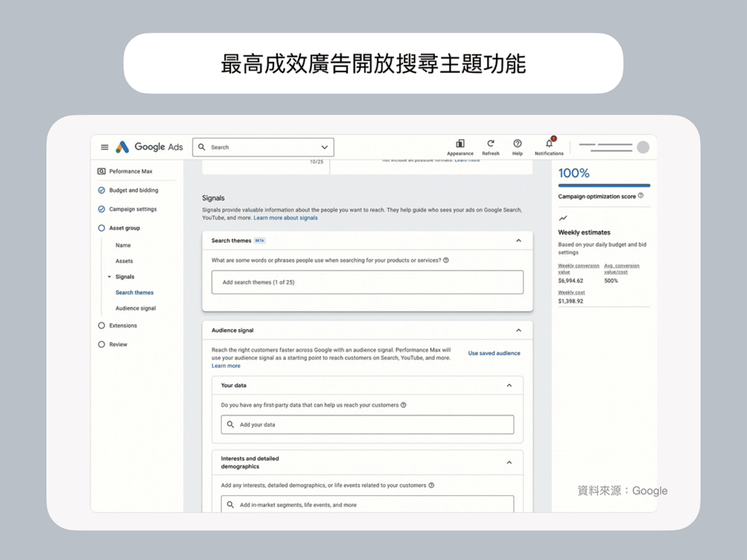Click the Budget and bidding checkmark icon
This screenshot has height=560, width=747.
[101, 190]
